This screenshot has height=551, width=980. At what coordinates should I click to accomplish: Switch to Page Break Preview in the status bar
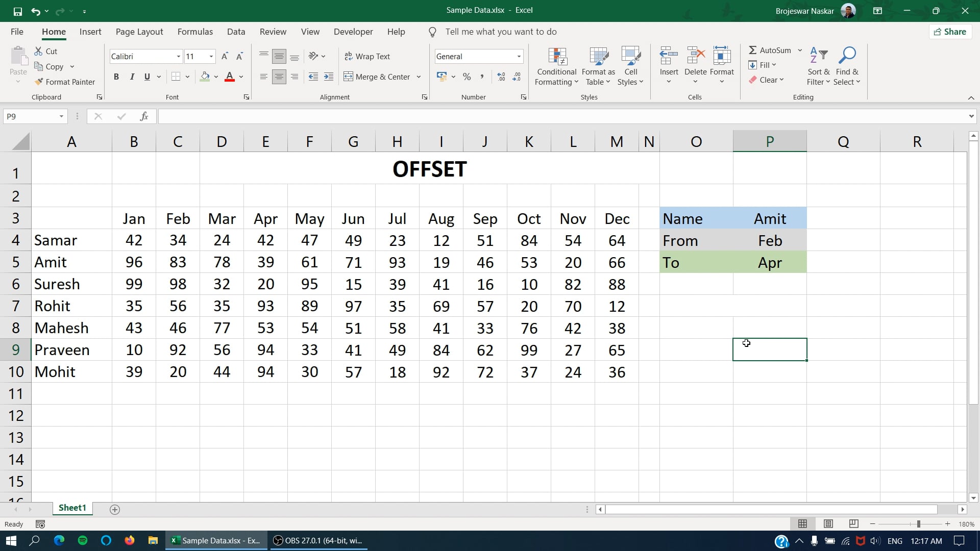(x=853, y=524)
